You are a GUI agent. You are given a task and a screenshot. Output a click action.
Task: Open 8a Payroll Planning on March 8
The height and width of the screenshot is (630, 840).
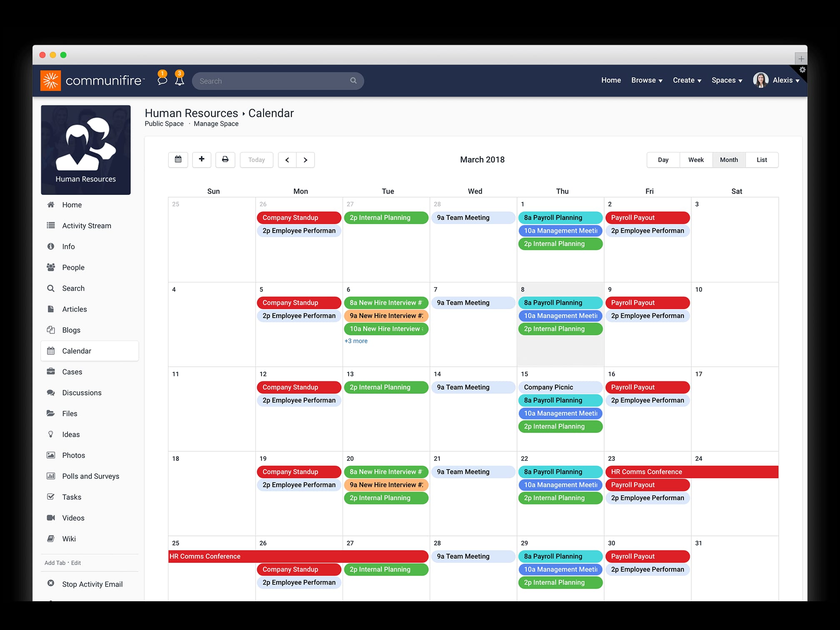560,302
